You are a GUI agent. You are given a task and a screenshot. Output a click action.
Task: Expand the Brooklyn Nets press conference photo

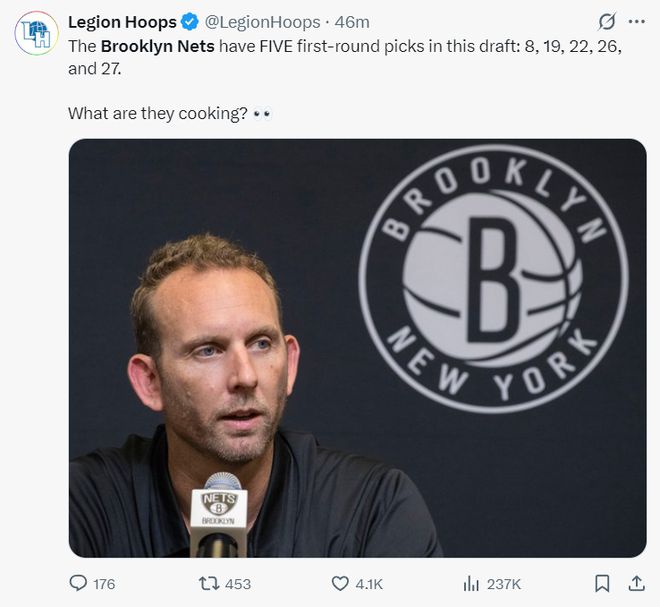(x=357, y=347)
